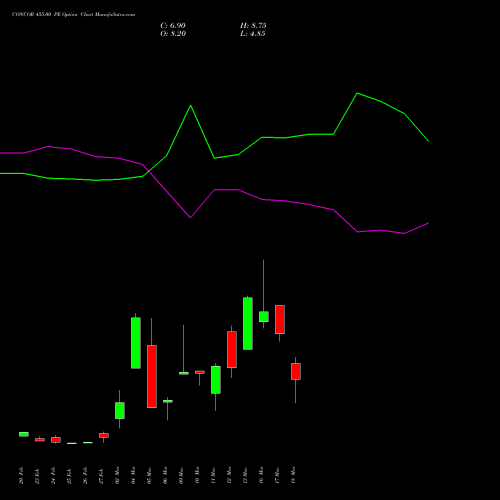Click the 27 Feb date label
The height and width of the screenshot is (500, 500).
(101, 475)
